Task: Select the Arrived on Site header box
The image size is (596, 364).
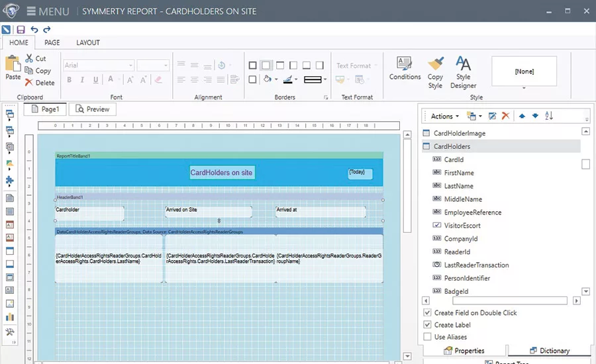Action: tap(209, 212)
